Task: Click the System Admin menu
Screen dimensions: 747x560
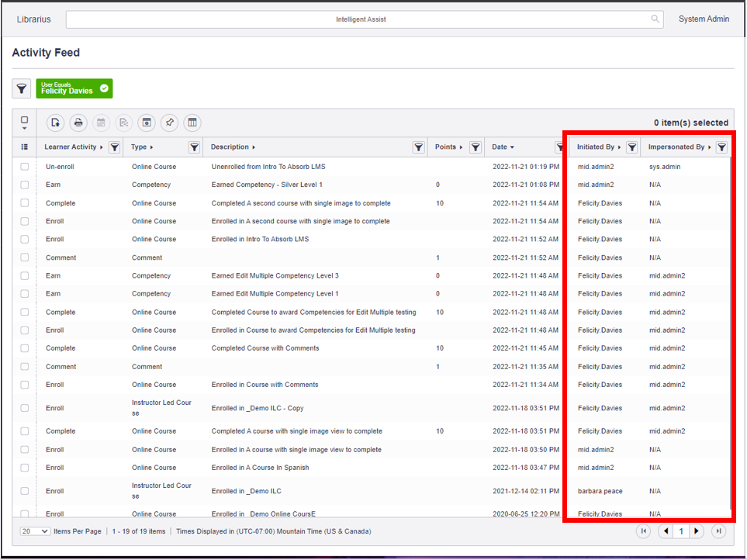Action: (703, 19)
